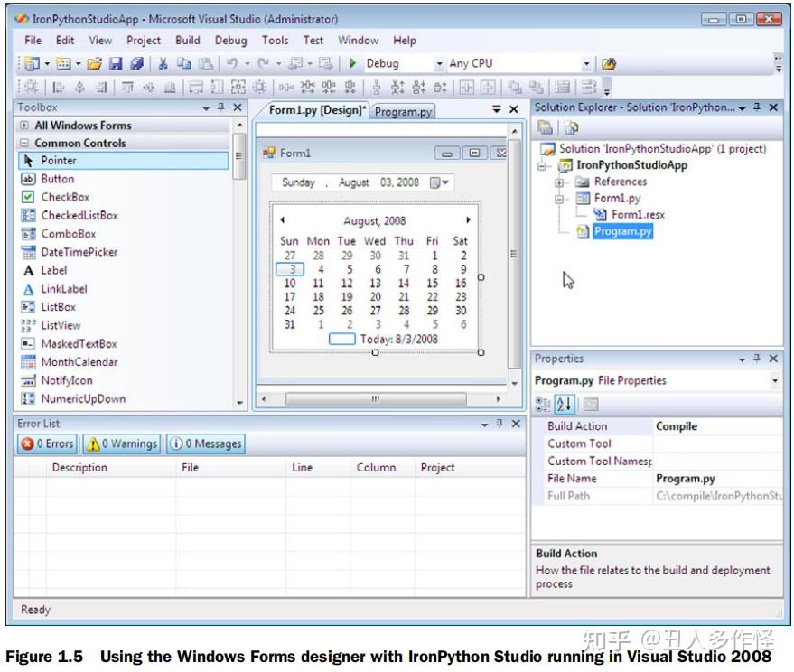Open the Any CPU platform dropdown
This screenshot has width=794, height=672.
click(586, 64)
